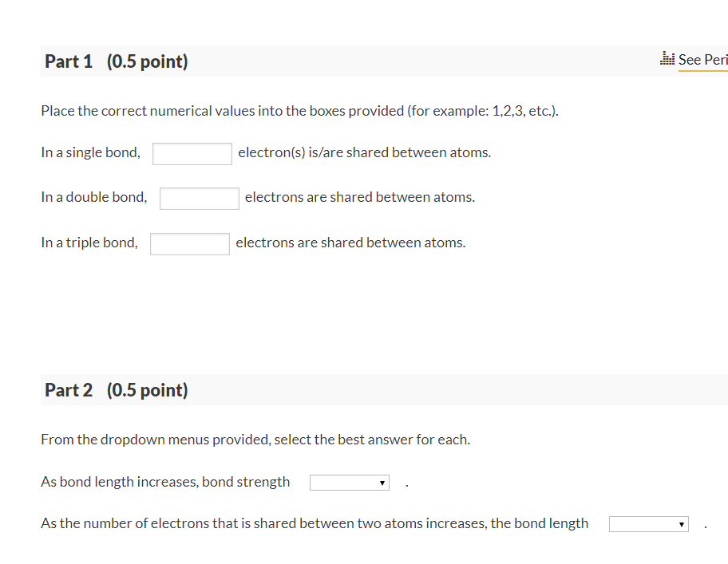Click the bond strength dropdown arrow

coord(382,482)
